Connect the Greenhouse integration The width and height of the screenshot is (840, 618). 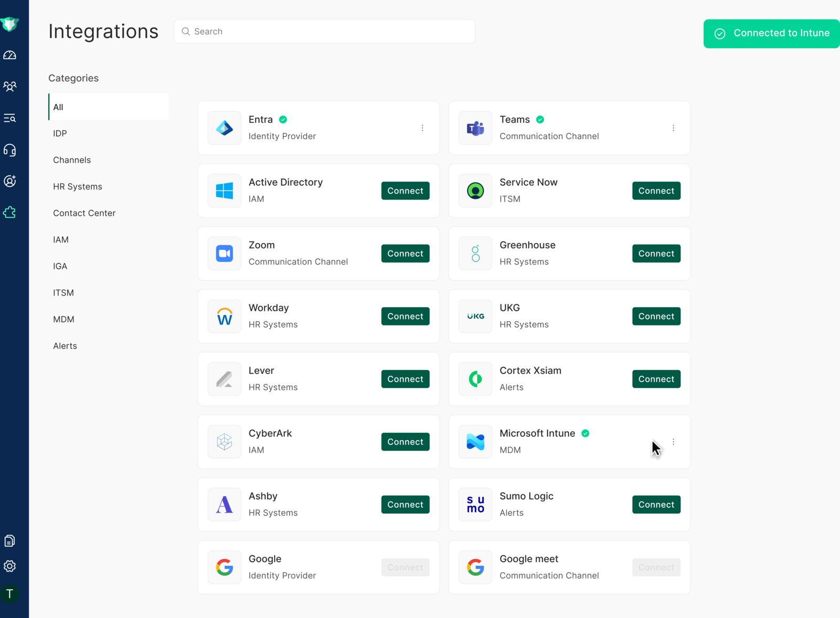[656, 254]
